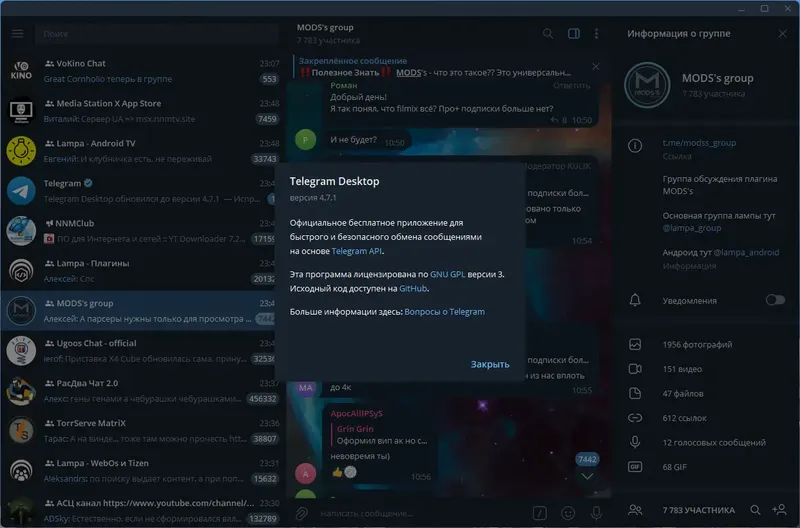Open the official Telegram channel chat
Screen dimensions: 800x528
pos(138,191)
